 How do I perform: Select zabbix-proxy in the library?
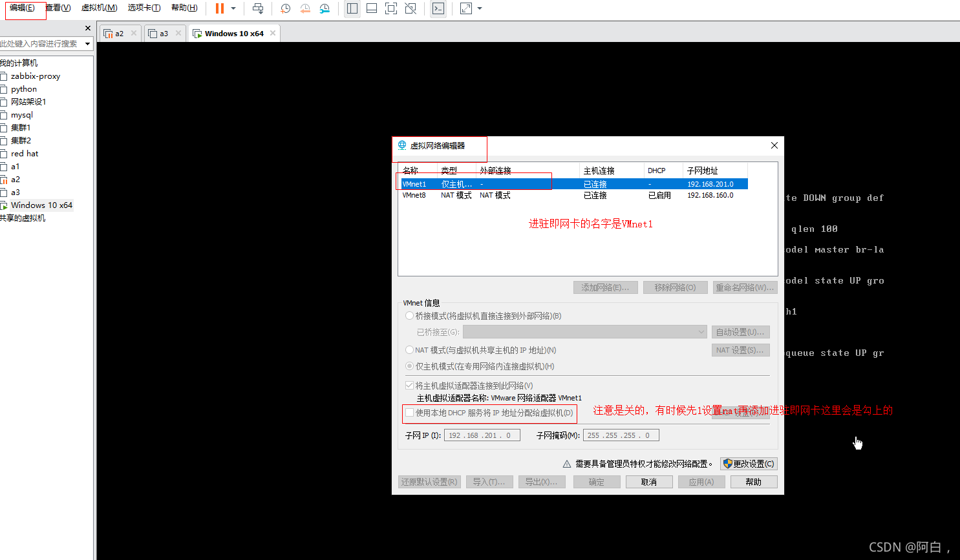[x=36, y=76]
